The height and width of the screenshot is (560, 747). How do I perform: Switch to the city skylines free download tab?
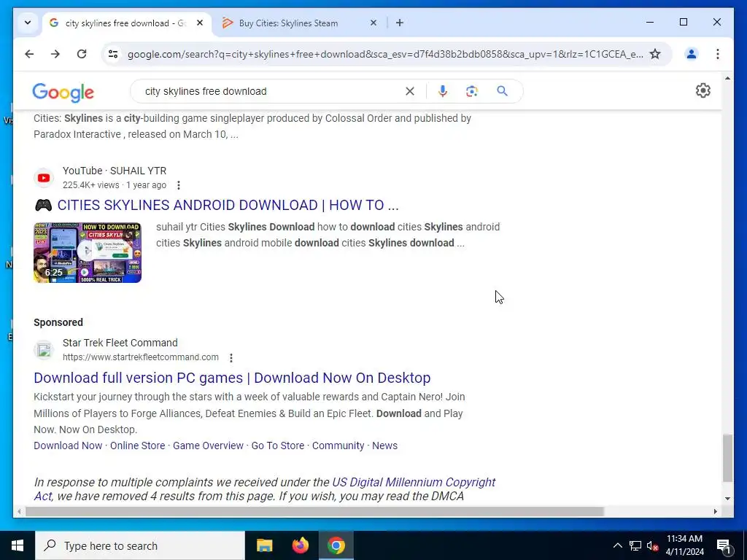click(x=127, y=23)
